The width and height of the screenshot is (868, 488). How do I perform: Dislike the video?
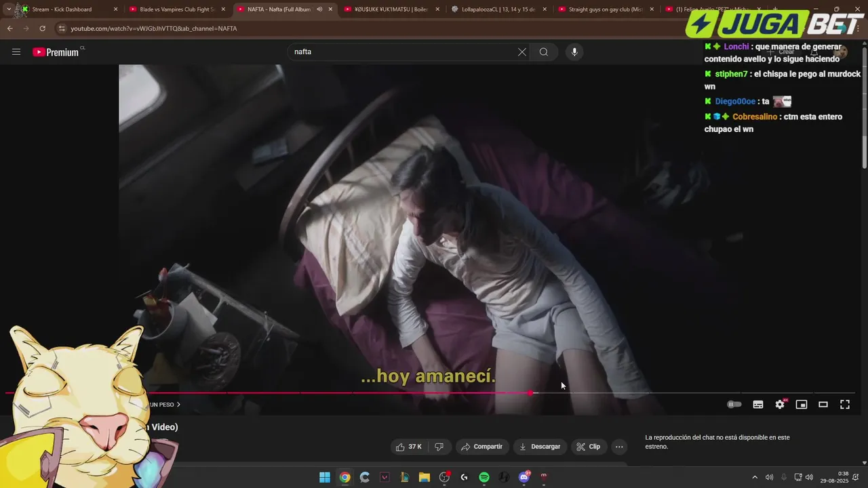coord(439,447)
